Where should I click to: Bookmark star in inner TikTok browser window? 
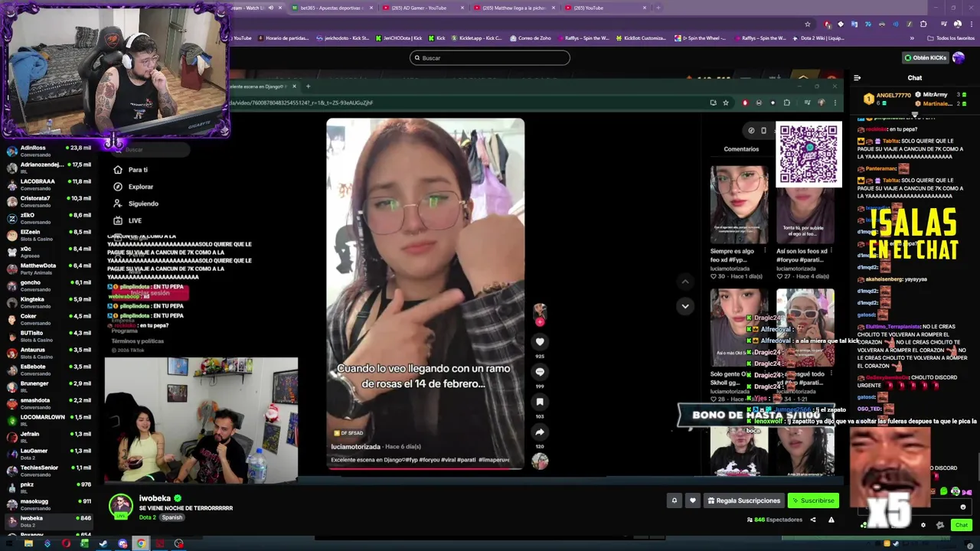click(726, 103)
